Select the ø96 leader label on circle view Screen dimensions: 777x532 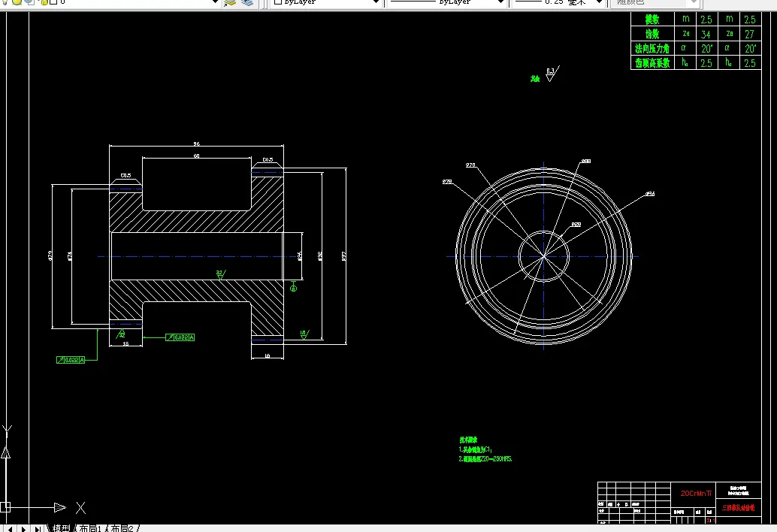point(650,194)
